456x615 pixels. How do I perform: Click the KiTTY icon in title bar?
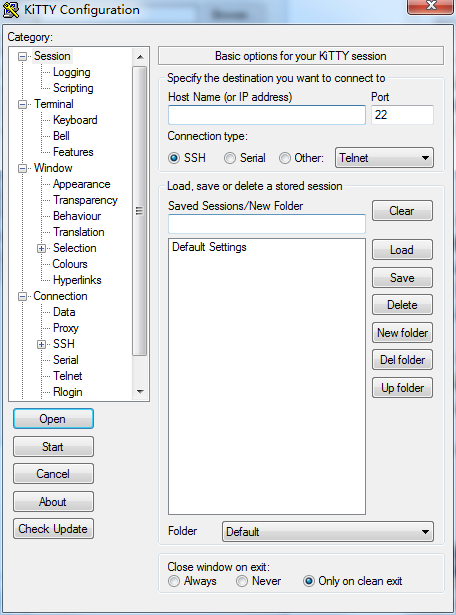pyautogui.click(x=11, y=9)
